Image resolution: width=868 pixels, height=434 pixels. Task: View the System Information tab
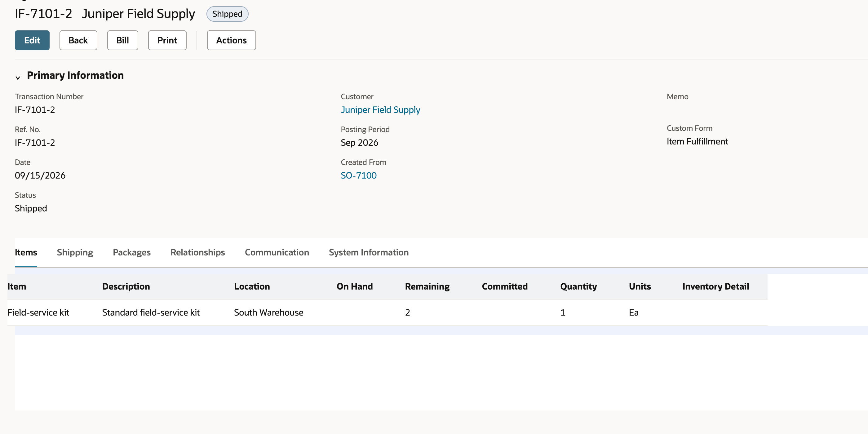(369, 252)
